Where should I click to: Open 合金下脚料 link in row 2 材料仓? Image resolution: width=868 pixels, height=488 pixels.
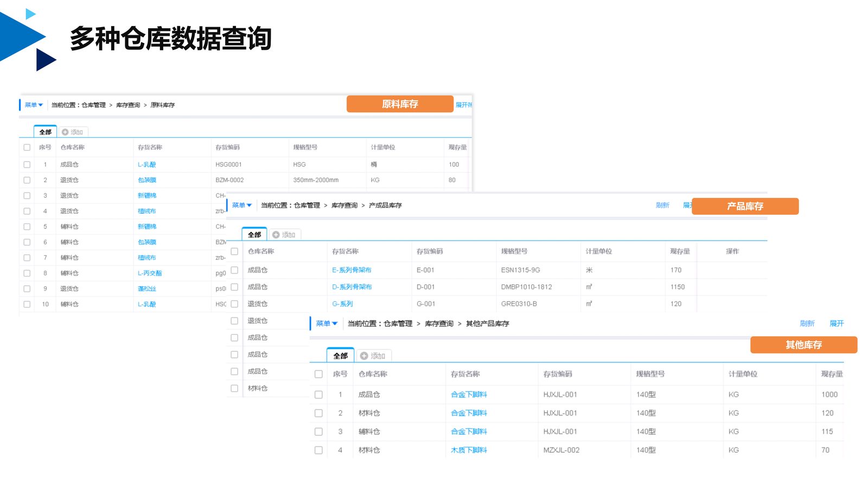tap(469, 413)
